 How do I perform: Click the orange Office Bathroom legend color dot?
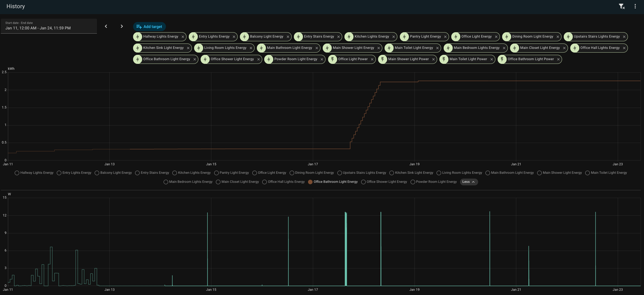[310, 182]
